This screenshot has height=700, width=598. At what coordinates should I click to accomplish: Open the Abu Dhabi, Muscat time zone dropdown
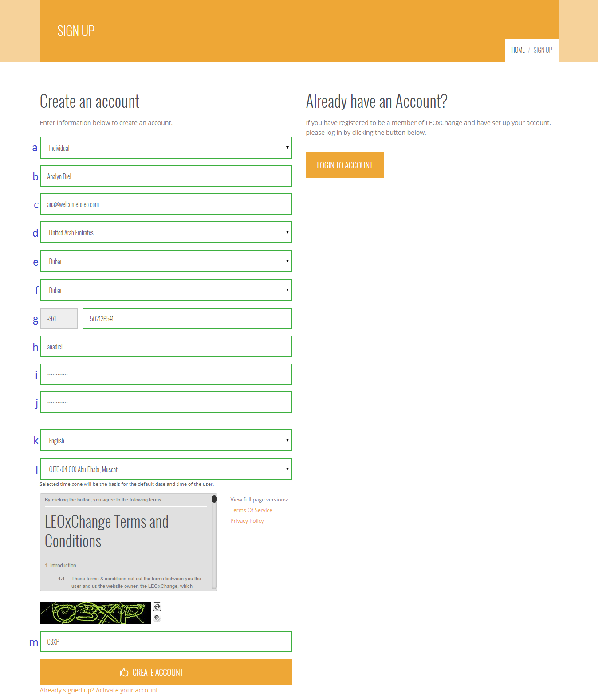pos(166,469)
